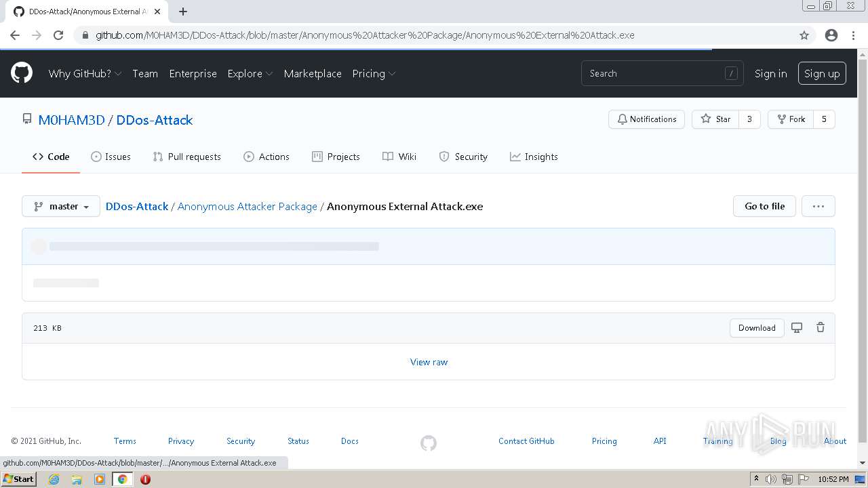Open the Contact GitHub footer link
868x488 pixels.
pos(526,441)
